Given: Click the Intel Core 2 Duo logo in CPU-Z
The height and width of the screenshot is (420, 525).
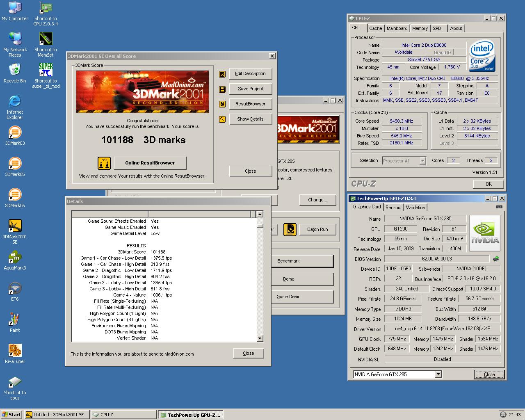Looking at the screenshot, I should pos(482,56).
